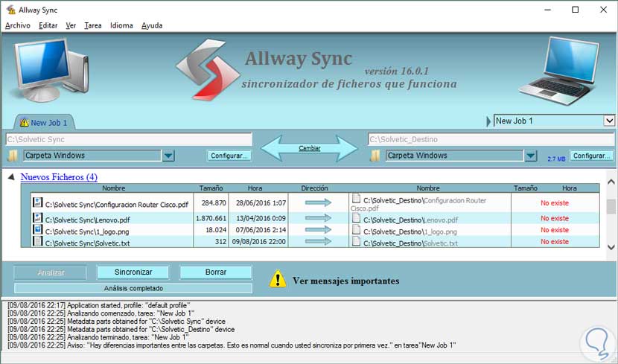The width and height of the screenshot is (618, 364).
Task: Click the disabled Analizar button
Action: pos(51,272)
